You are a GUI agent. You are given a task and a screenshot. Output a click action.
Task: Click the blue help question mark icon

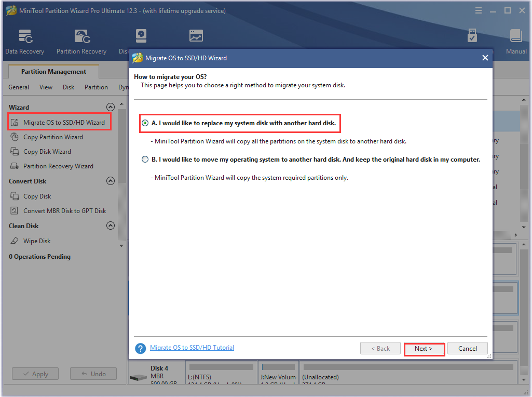[141, 349]
